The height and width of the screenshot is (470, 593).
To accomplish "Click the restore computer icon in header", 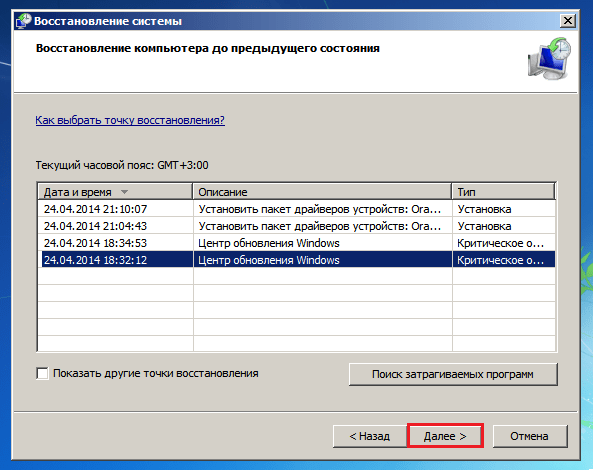I will coord(549,58).
